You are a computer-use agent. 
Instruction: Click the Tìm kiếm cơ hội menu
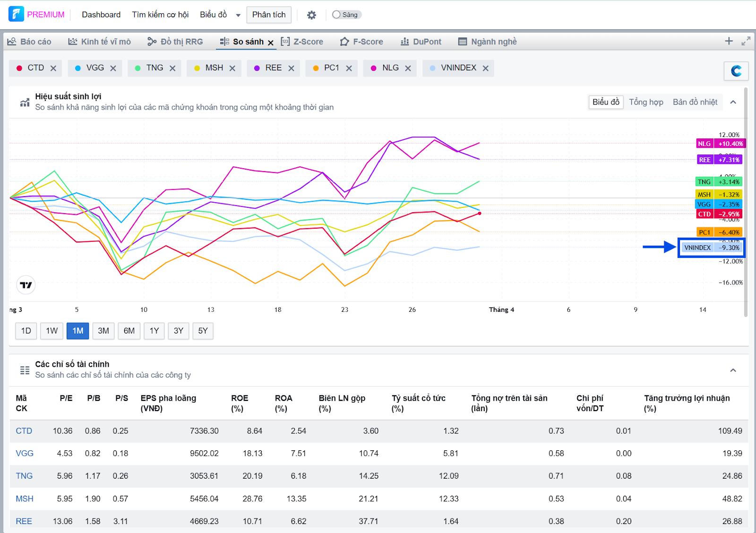pyautogui.click(x=160, y=15)
